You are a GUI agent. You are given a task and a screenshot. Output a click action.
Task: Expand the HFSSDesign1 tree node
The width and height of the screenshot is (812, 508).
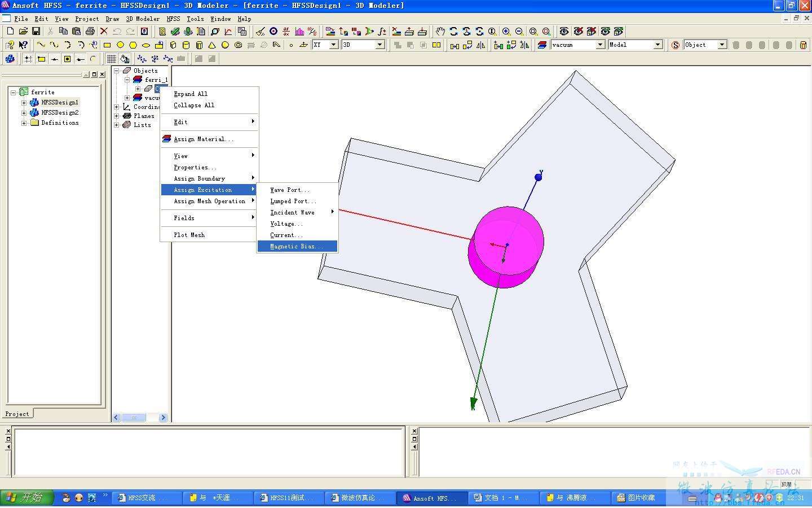[x=24, y=103]
